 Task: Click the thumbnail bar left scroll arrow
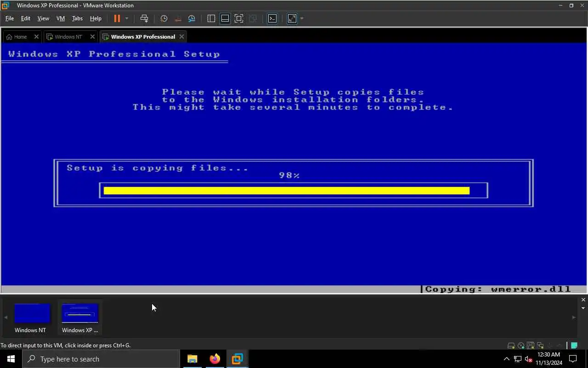[x=6, y=317]
